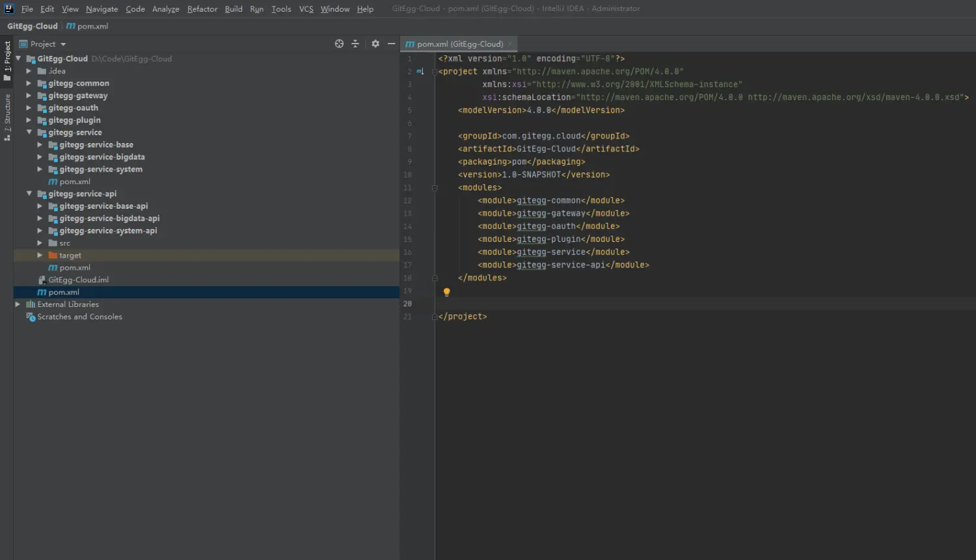Open the VCS menu

(306, 9)
